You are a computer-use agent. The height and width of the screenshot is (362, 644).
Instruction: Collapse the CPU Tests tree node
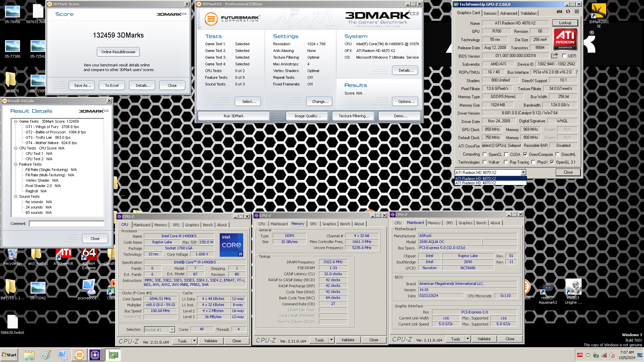click(15, 148)
